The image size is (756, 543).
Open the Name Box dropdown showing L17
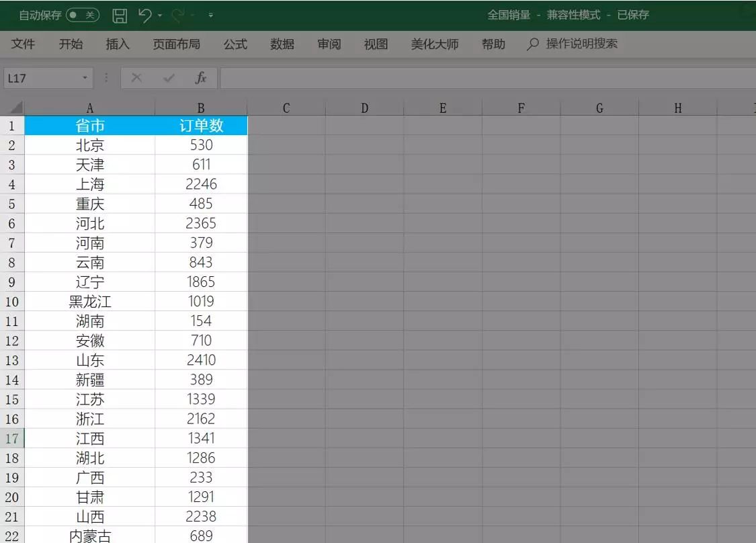(84, 77)
